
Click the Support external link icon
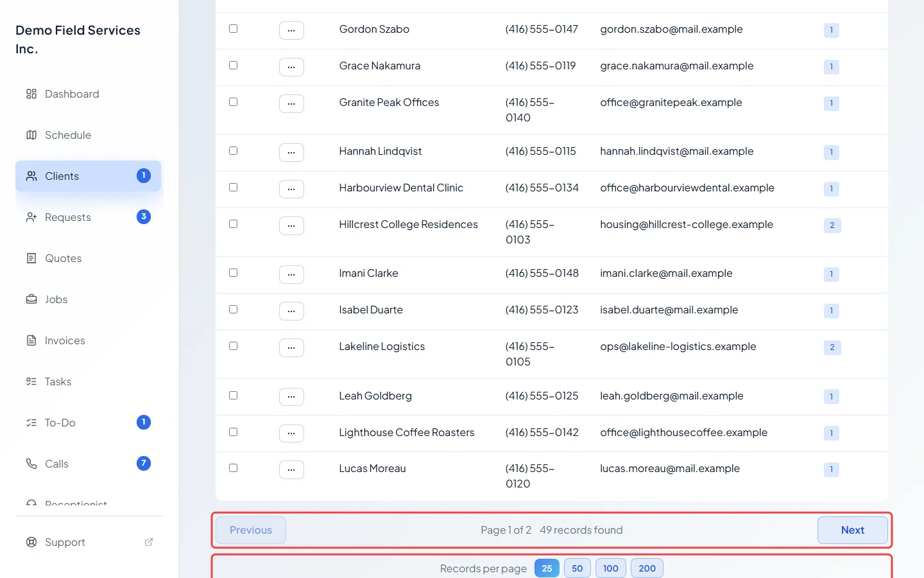[x=149, y=542]
